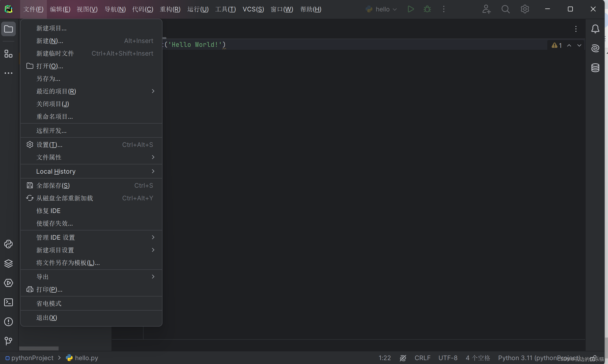608x364 pixels.
Task: Open the Python Packages tool window
Action: click(x=8, y=263)
